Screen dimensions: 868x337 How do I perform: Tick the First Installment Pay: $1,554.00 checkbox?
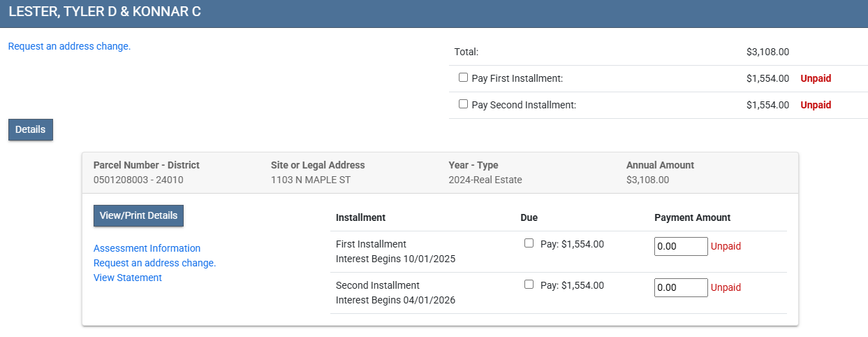pyautogui.click(x=529, y=243)
